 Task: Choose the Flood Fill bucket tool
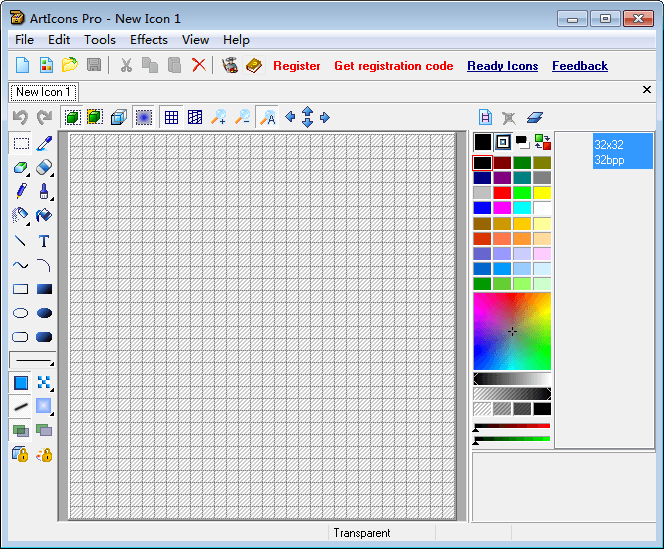point(44,215)
